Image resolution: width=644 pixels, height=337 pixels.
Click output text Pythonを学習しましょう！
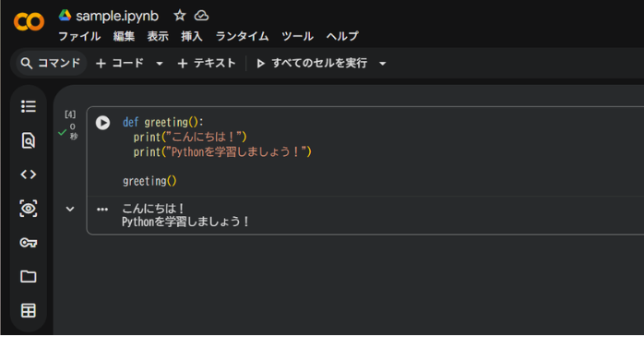(185, 222)
